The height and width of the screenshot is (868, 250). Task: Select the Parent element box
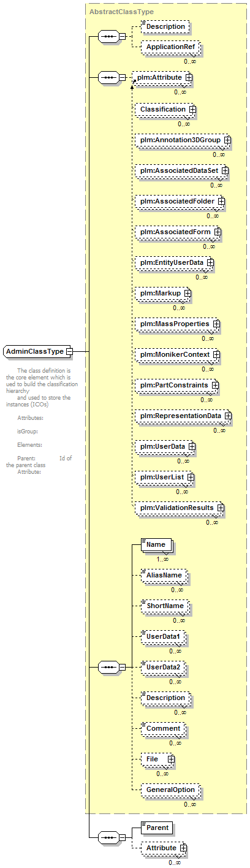pyautogui.click(x=156, y=828)
